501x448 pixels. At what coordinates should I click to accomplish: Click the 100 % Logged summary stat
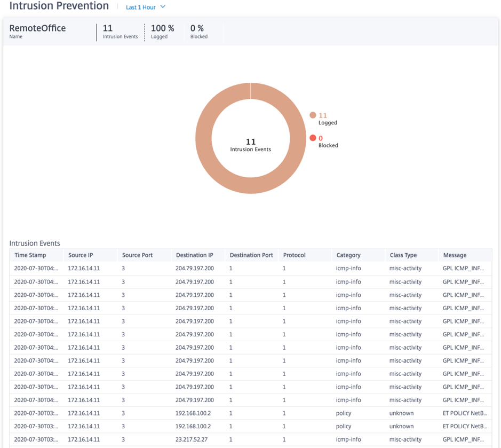tap(162, 32)
